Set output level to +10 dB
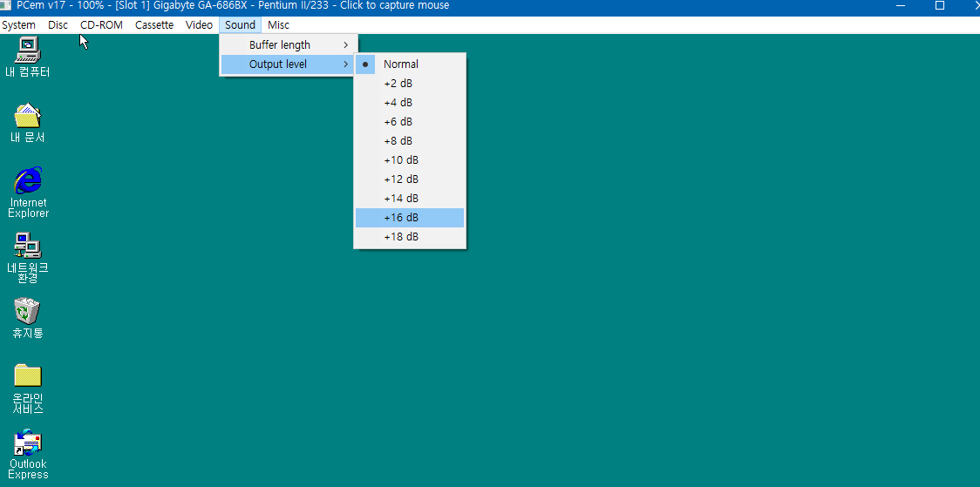This screenshot has width=980, height=487. (410, 159)
